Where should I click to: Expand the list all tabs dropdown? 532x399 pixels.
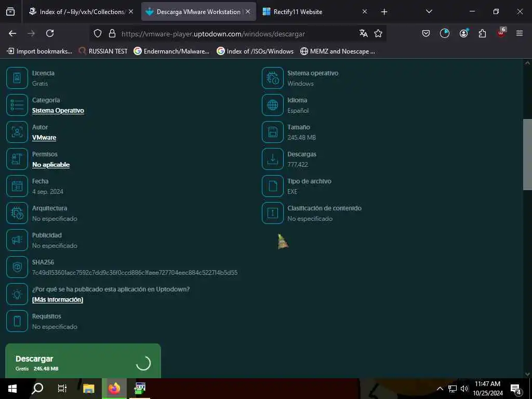coord(429,11)
